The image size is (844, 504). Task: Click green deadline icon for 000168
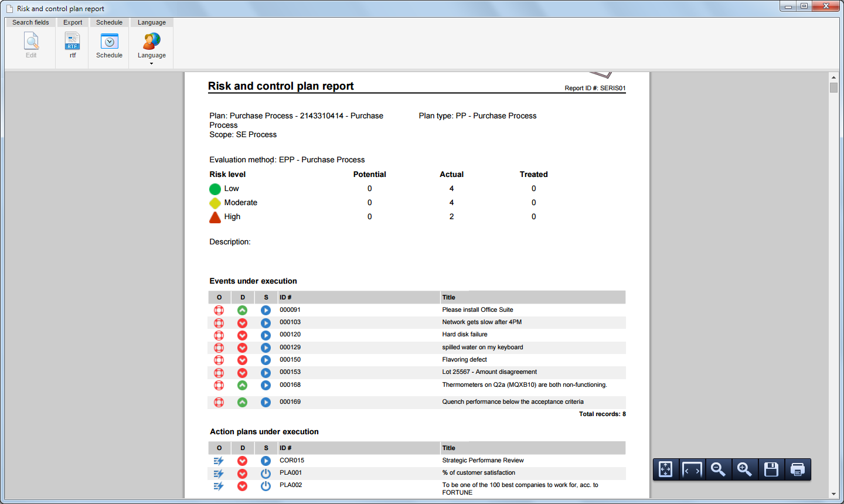coord(243,385)
